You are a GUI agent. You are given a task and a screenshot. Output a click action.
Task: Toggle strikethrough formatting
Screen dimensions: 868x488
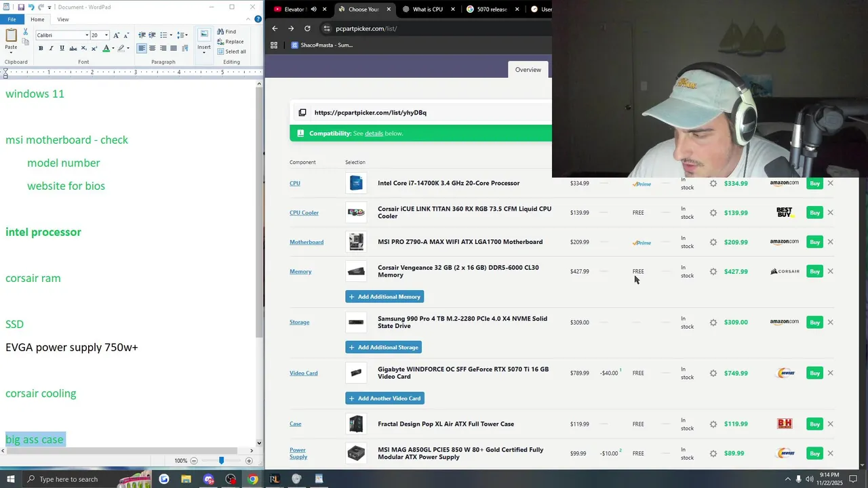(x=73, y=48)
